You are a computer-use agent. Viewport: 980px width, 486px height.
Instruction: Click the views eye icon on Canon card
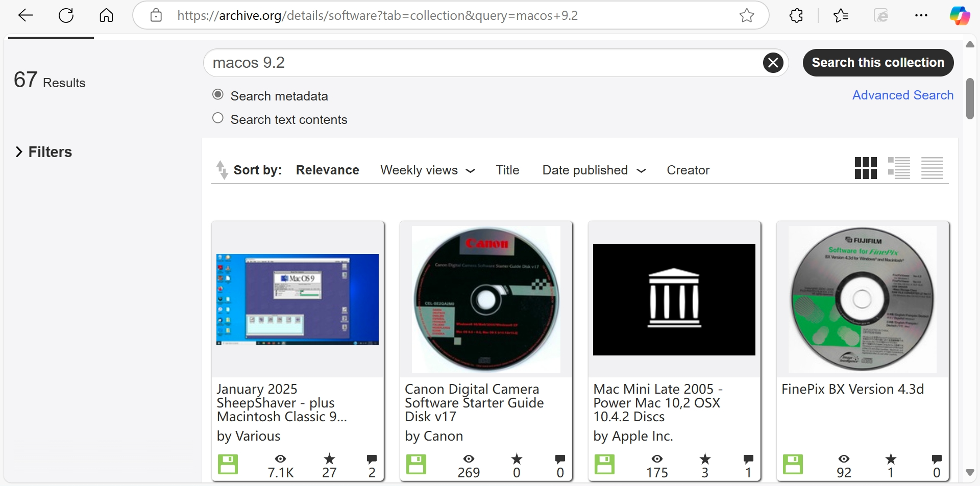469,459
